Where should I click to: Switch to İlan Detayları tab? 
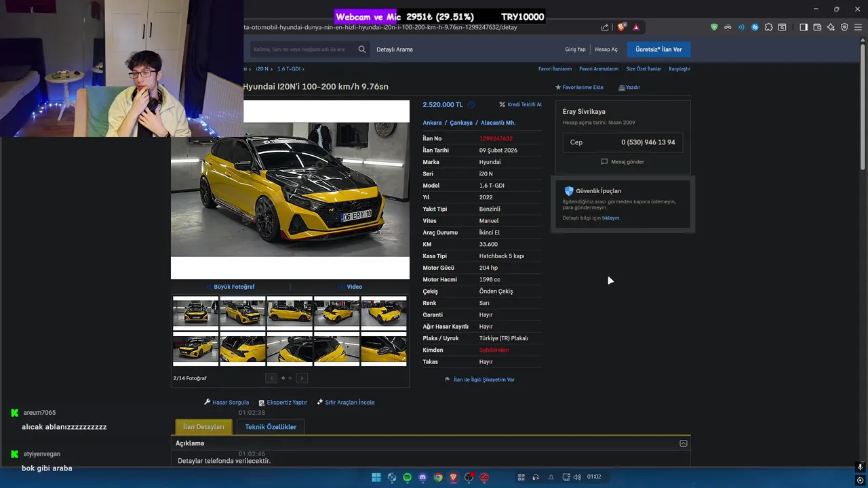[x=203, y=427]
